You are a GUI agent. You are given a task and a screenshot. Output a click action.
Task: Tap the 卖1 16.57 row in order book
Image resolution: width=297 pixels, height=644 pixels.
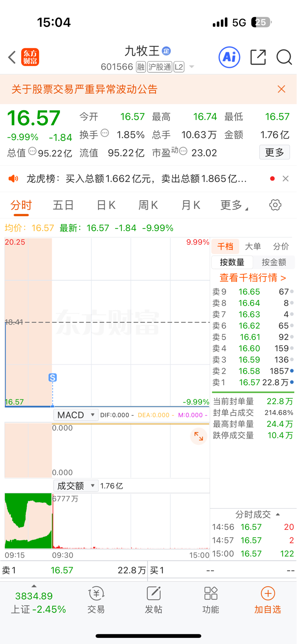(x=253, y=382)
